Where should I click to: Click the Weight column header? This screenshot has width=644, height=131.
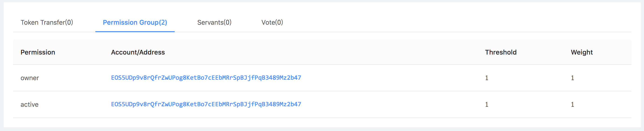point(582,52)
